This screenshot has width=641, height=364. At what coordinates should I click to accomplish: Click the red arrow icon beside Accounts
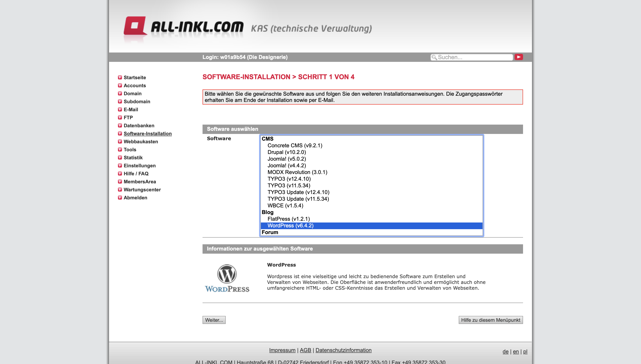pos(120,85)
